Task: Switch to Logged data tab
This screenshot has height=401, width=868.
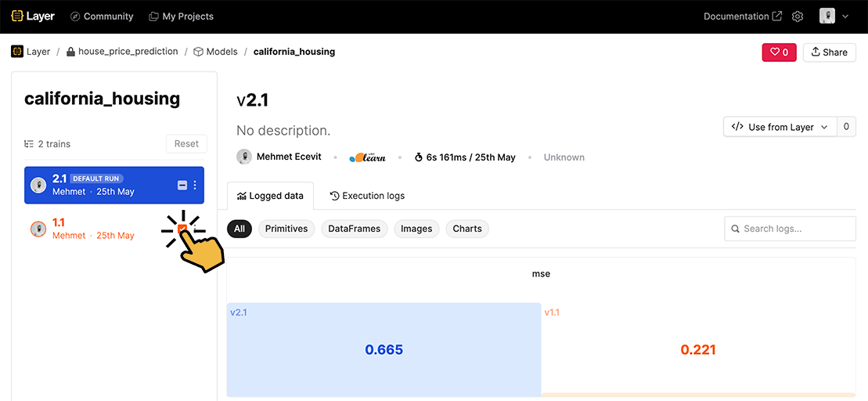Action: pyautogui.click(x=271, y=196)
